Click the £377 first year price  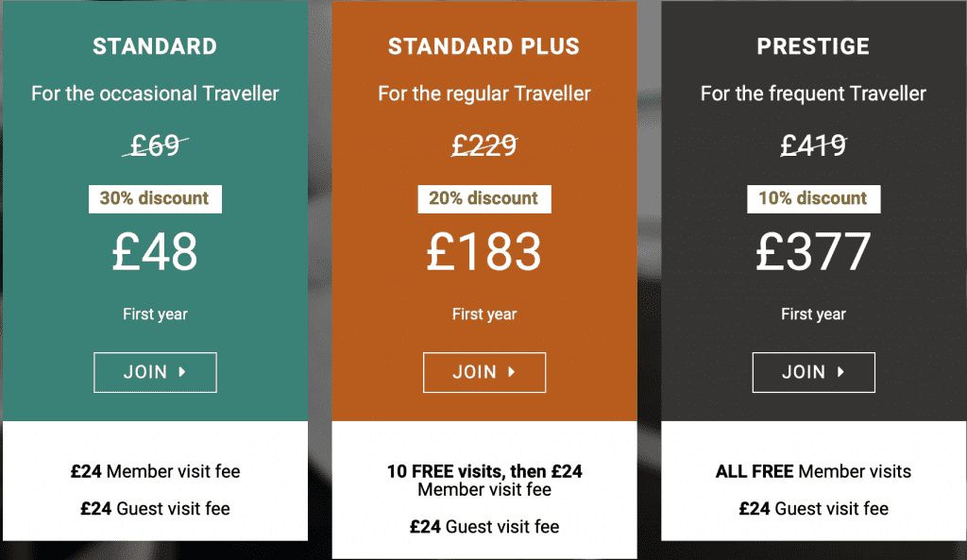[813, 252]
